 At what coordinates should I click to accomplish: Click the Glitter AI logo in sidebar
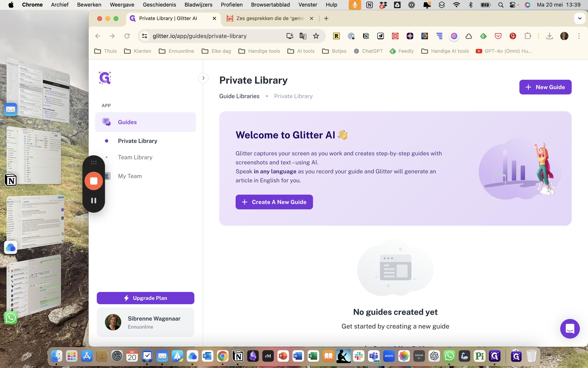105,78
